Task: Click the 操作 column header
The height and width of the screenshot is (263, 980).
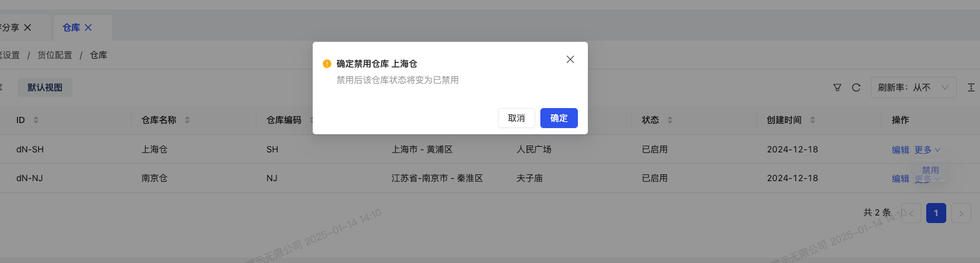Action: pyautogui.click(x=901, y=120)
